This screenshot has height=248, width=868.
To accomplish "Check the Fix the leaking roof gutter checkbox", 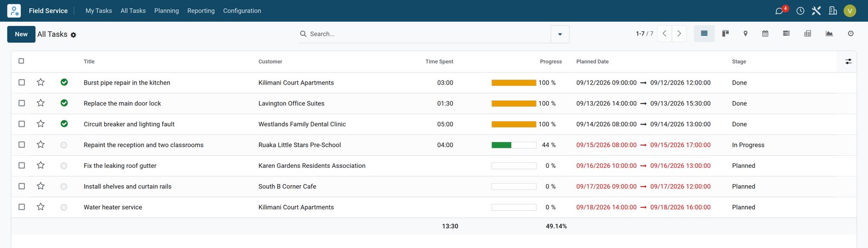I will [x=22, y=165].
